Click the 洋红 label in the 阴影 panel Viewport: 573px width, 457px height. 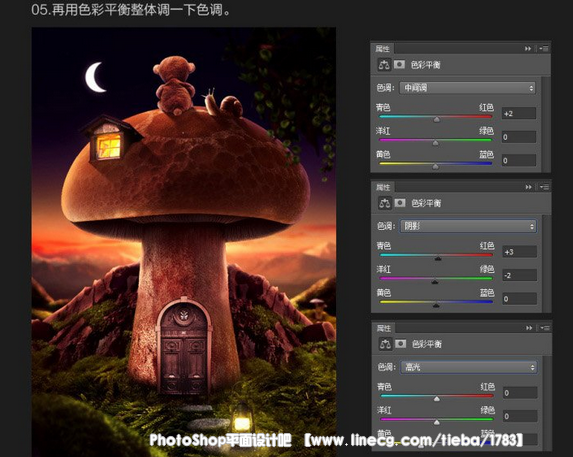click(384, 269)
